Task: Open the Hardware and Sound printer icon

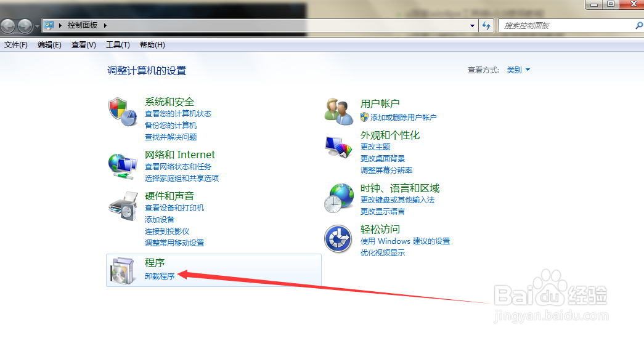Action: (123, 206)
